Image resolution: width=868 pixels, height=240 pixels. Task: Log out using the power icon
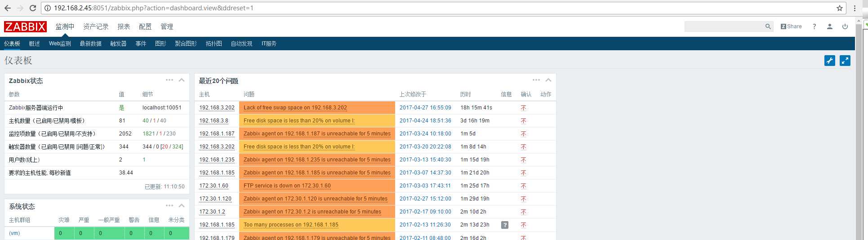[x=845, y=26]
